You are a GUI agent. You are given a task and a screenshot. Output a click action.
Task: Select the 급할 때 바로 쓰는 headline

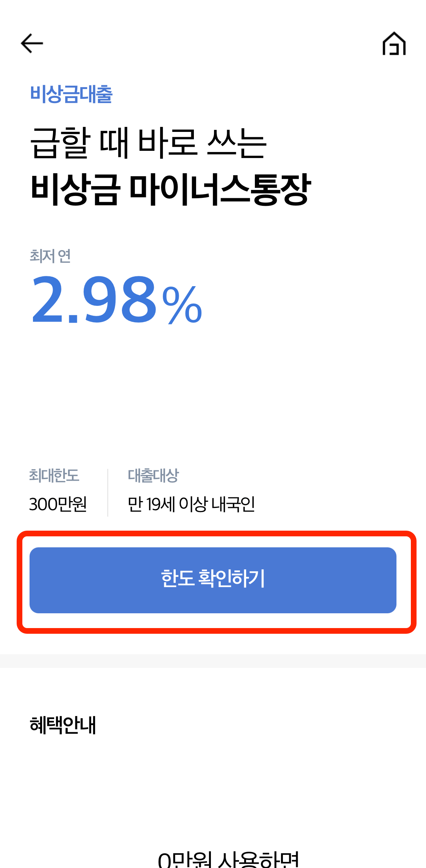tap(149, 144)
